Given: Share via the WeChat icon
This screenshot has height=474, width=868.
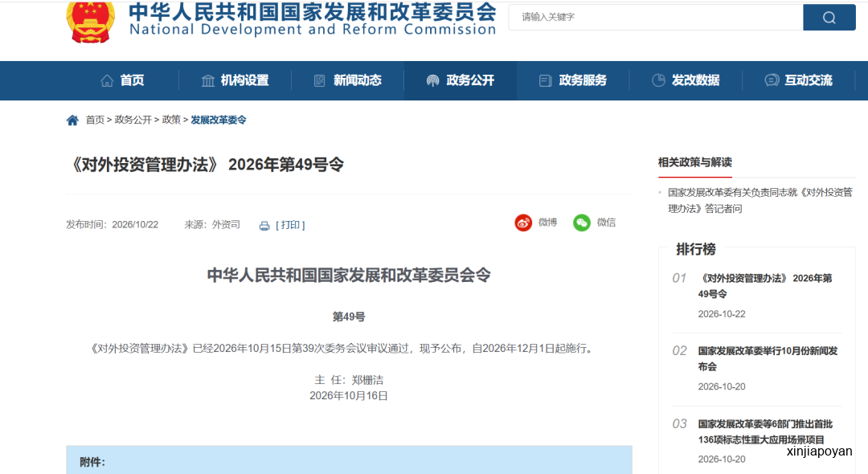Looking at the screenshot, I should [x=581, y=223].
